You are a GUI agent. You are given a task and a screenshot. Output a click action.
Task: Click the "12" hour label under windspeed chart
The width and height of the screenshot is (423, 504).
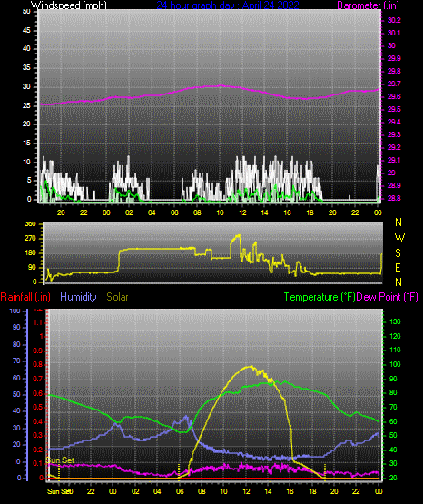pyautogui.click(x=242, y=212)
